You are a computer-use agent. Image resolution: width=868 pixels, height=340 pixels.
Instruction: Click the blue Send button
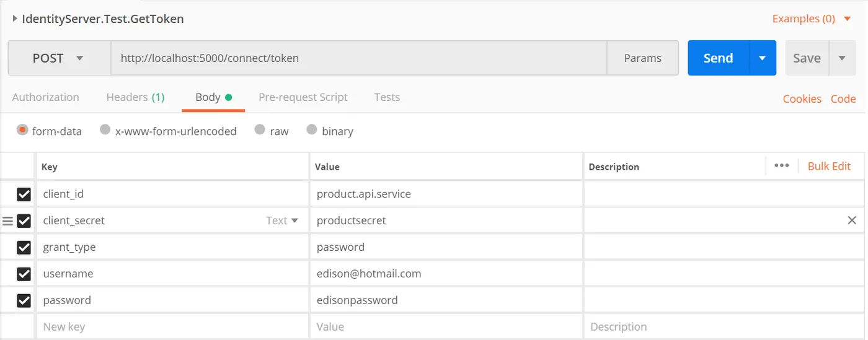click(x=718, y=58)
